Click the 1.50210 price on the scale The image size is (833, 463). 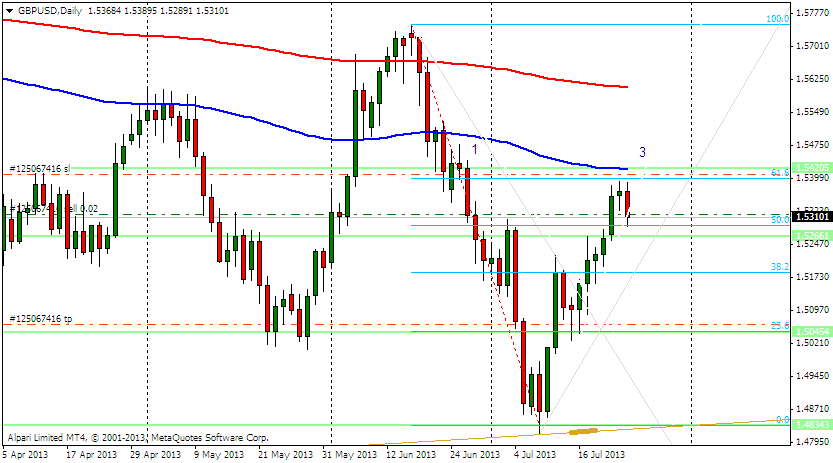click(x=812, y=342)
